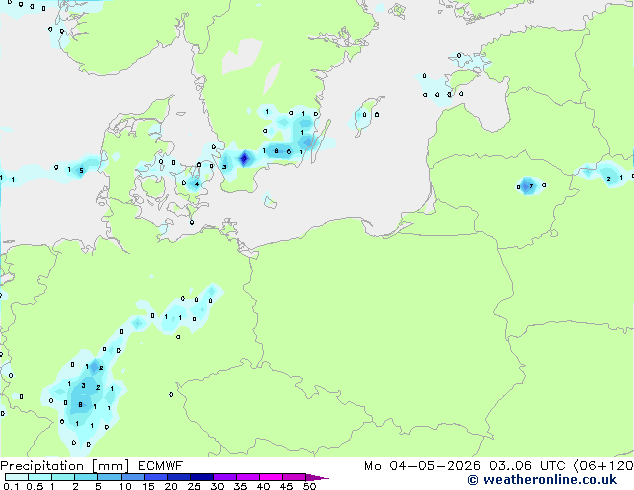The height and width of the screenshot is (490, 634).
Task: Click the precipitation value "7" over Lithuania
Action: pyautogui.click(x=531, y=186)
